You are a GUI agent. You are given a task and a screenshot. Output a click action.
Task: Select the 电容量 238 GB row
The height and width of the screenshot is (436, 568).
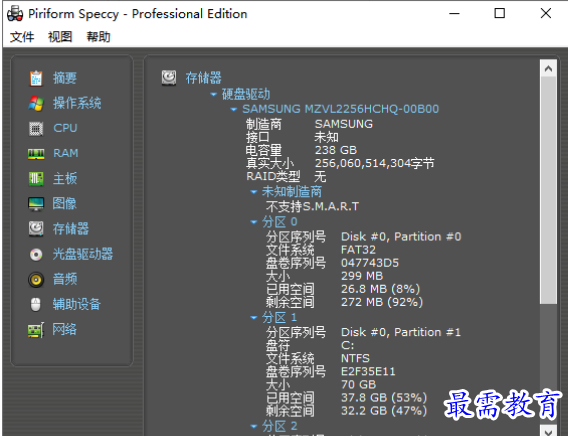click(301, 150)
